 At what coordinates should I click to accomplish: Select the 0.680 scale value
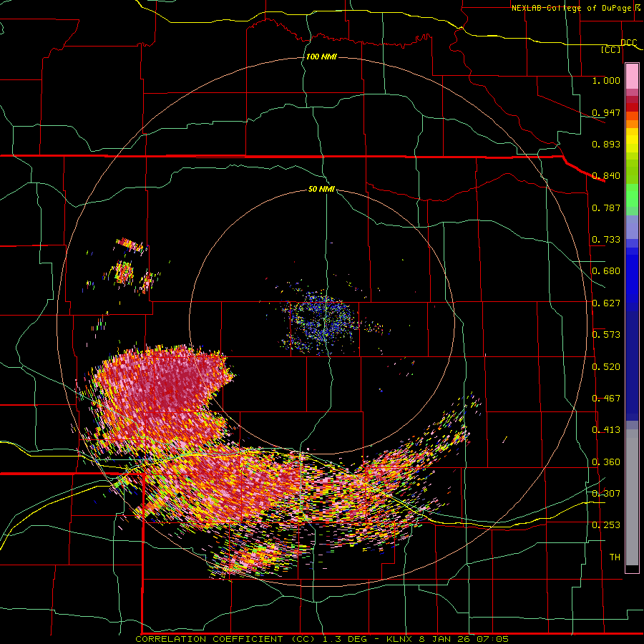(606, 271)
